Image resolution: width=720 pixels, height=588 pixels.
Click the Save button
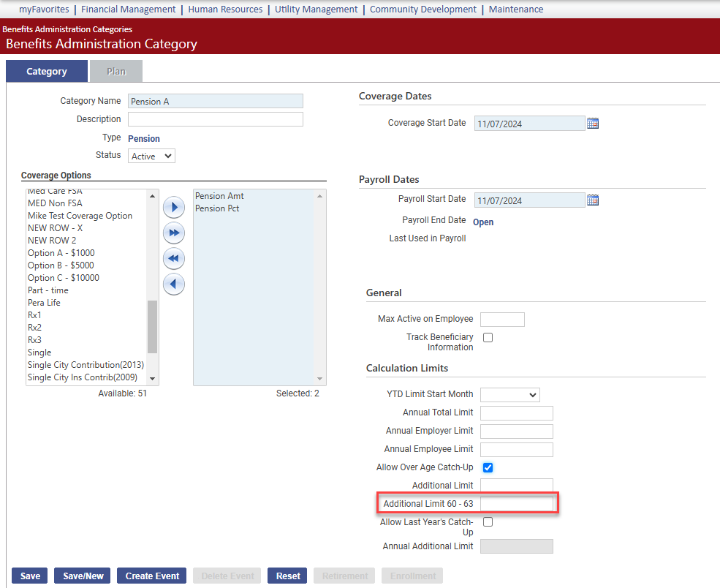click(x=30, y=576)
